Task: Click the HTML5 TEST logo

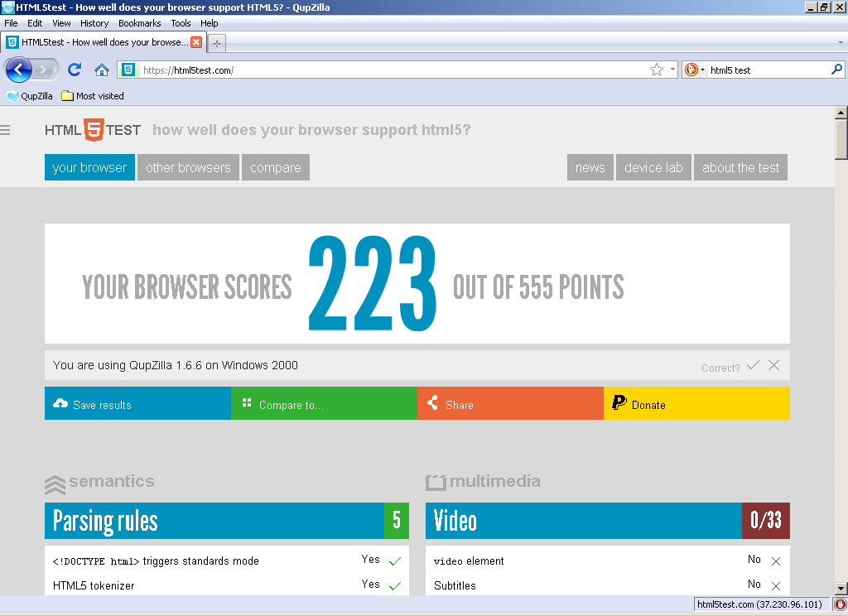Action: 93,130
